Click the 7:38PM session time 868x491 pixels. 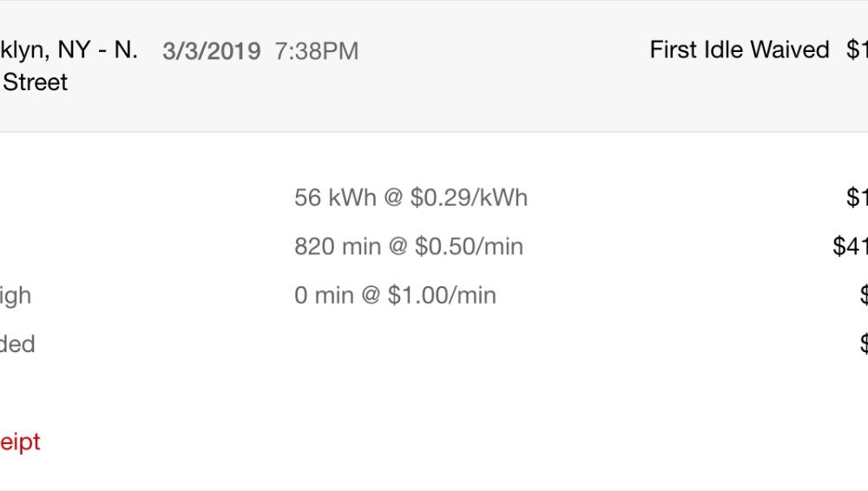(x=317, y=51)
